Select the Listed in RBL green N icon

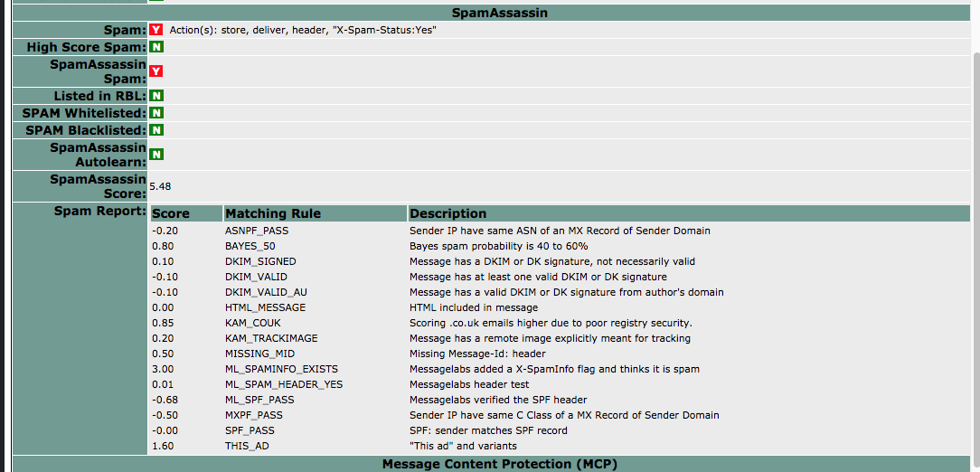155,96
